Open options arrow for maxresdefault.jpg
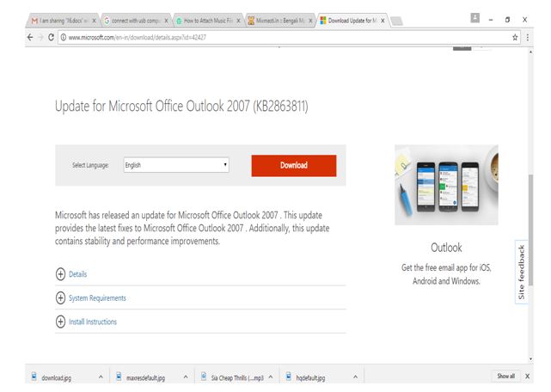 (186, 377)
